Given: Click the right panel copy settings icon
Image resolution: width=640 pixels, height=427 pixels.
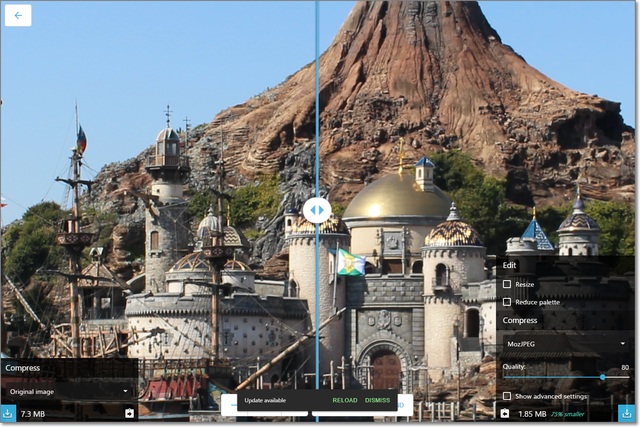Looking at the screenshot, I should pyautogui.click(x=505, y=413).
